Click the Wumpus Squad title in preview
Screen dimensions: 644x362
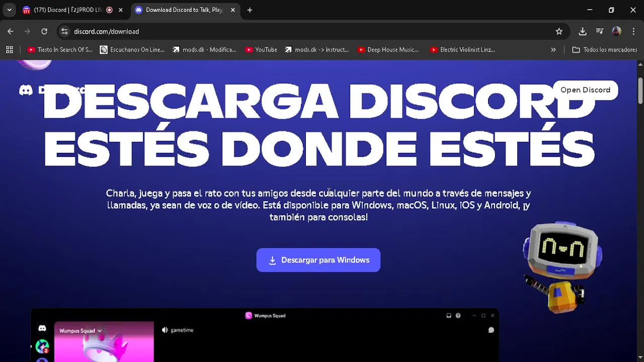270,316
